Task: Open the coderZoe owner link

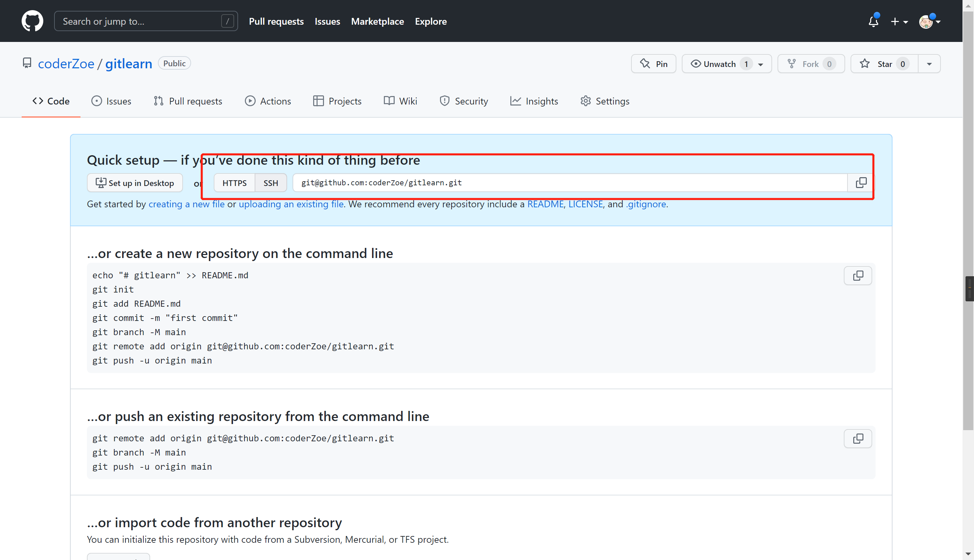Action: pyautogui.click(x=66, y=64)
